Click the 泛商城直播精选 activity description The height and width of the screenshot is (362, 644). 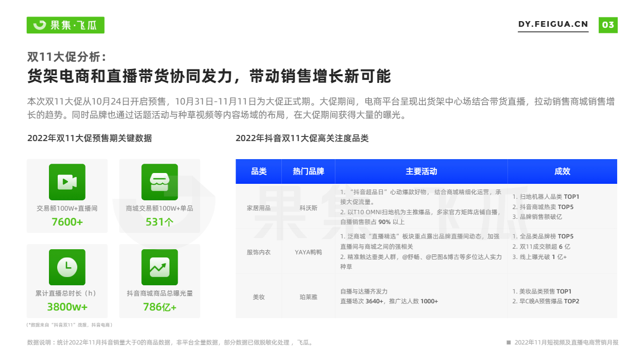pyautogui.click(x=420, y=242)
